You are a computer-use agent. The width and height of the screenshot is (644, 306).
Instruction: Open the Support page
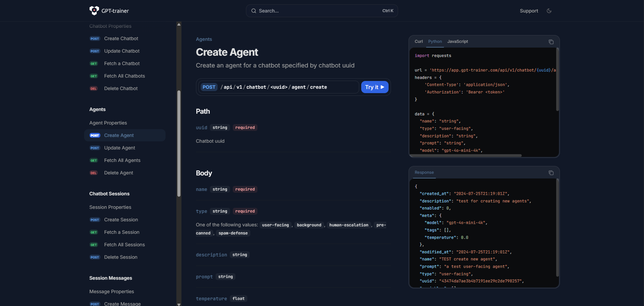[528, 10]
